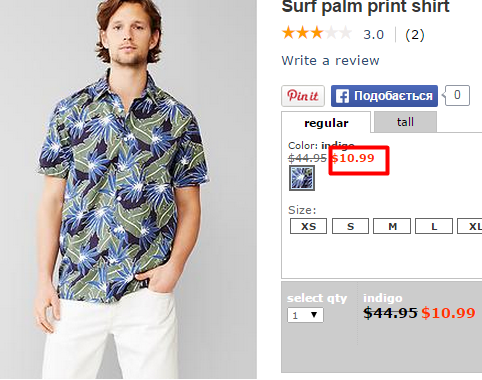Open the select qty dropdown

tap(305, 315)
